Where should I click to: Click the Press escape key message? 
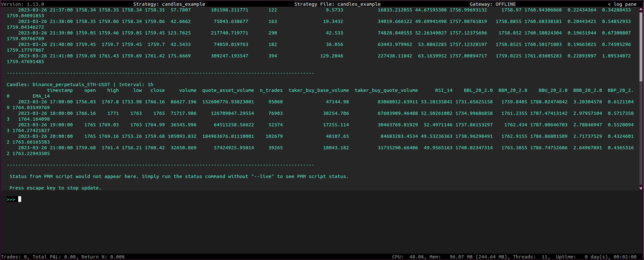click(55, 188)
